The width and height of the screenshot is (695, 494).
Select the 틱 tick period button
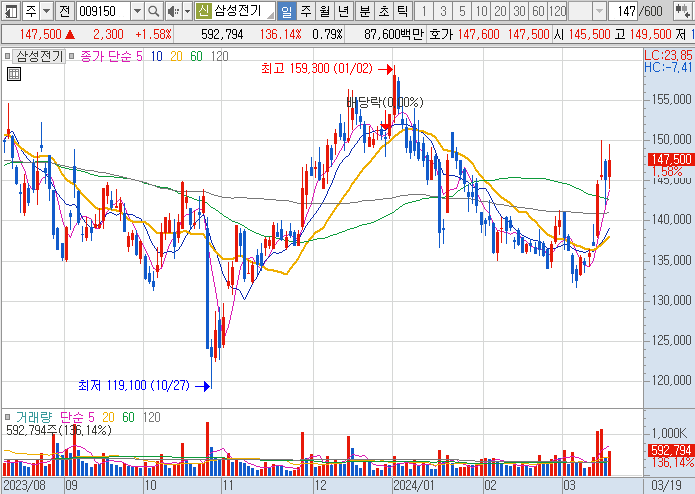click(x=402, y=11)
